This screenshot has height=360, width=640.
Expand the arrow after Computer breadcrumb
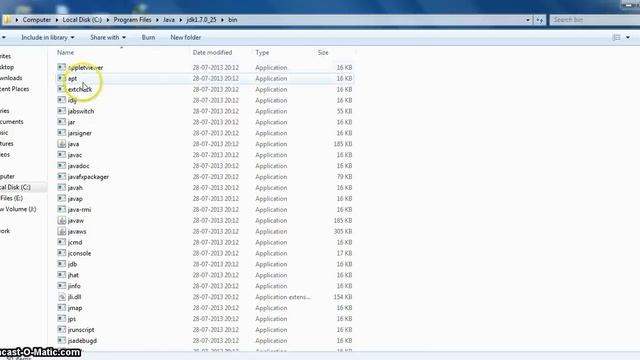click(x=57, y=20)
